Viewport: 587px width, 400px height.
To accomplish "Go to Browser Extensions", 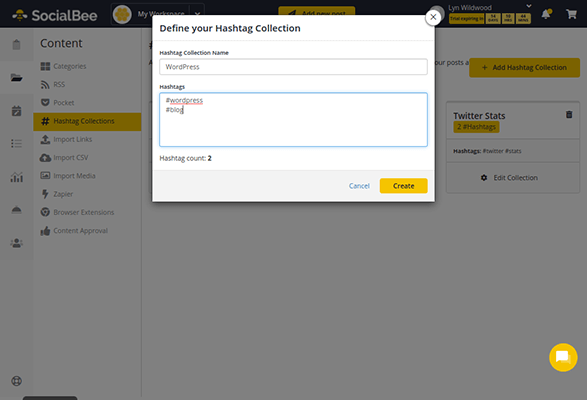I will tap(83, 212).
